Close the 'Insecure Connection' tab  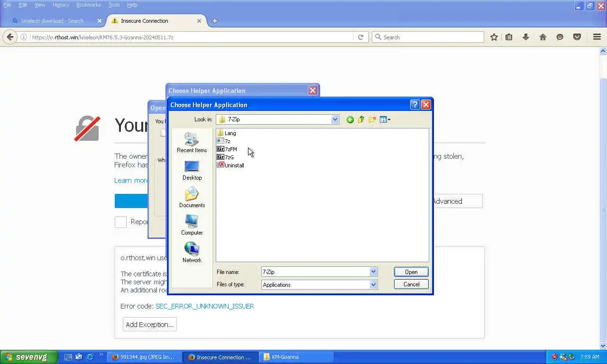(x=199, y=21)
